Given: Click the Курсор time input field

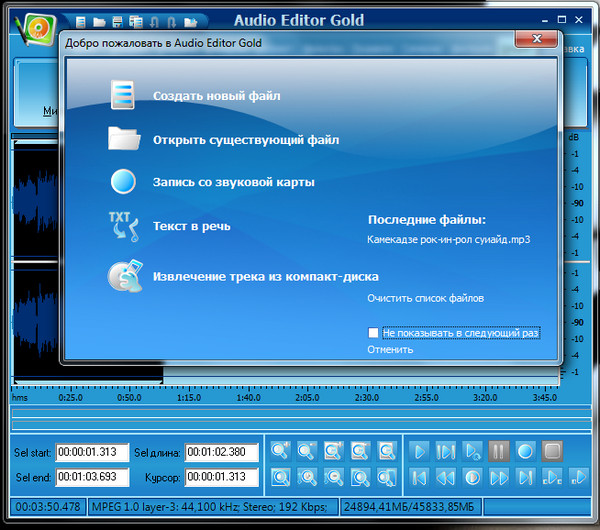Looking at the screenshot, I should coord(222,477).
